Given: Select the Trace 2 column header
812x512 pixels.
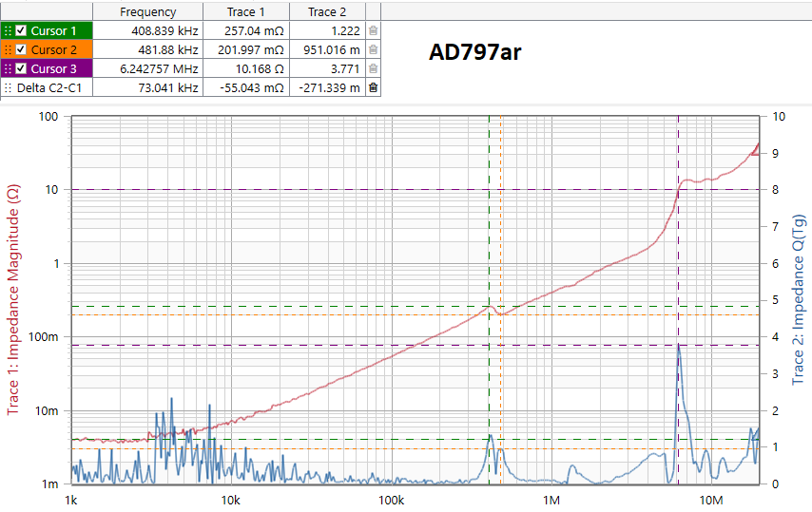Looking at the screenshot, I should (x=327, y=12).
